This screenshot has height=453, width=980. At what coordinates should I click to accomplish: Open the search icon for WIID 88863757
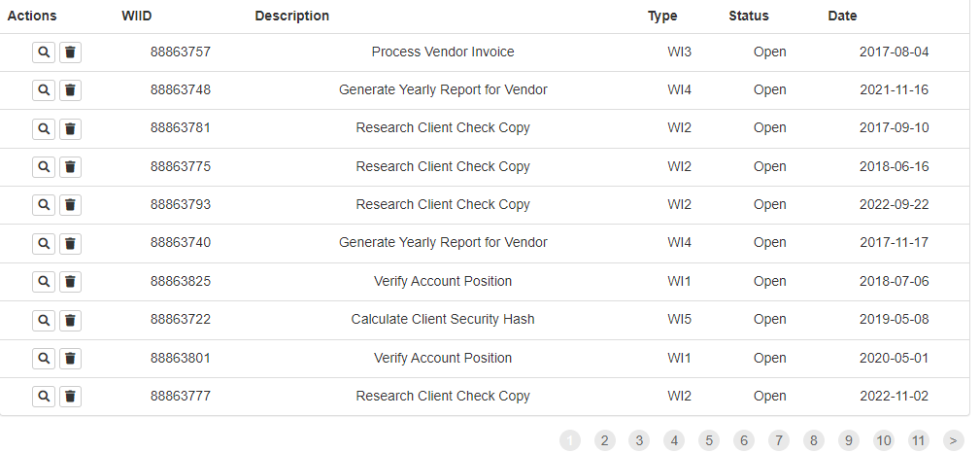(44, 52)
